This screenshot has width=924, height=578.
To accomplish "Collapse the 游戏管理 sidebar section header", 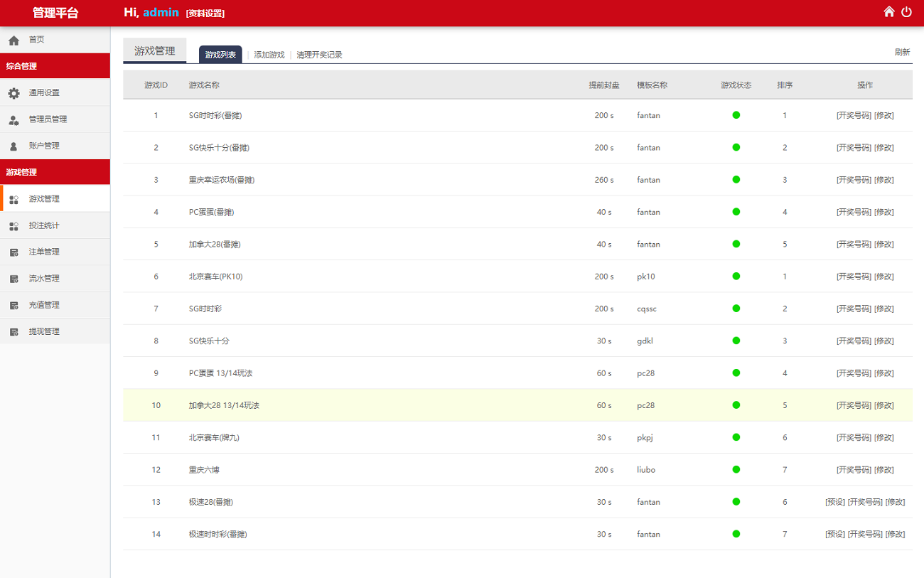I will pos(55,172).
